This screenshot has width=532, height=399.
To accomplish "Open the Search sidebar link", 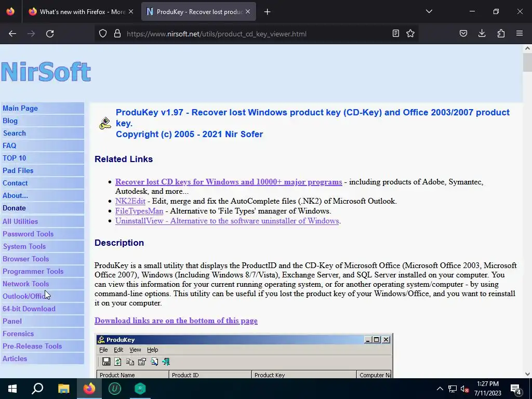I will 14,134.
